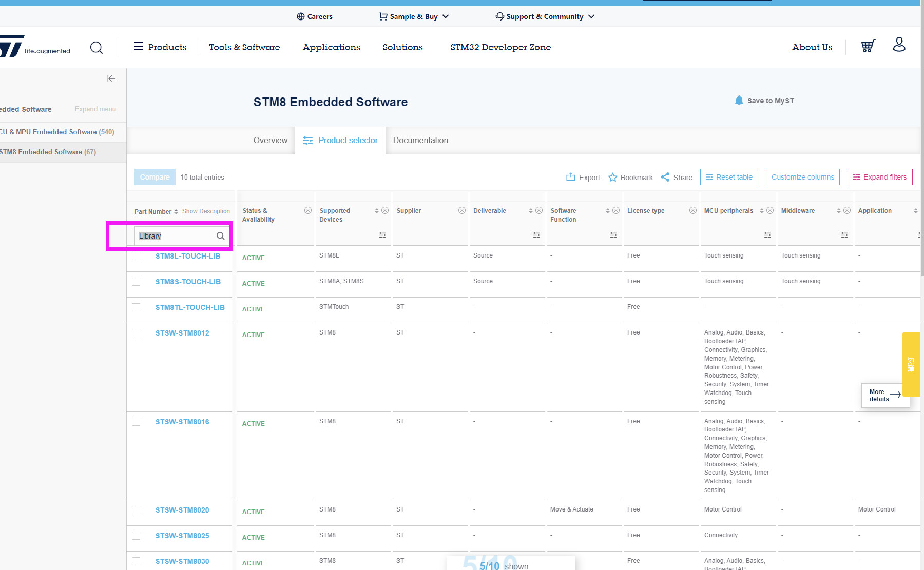Viewport: 924px width, 570px height.
Task: Click the ST logo
Action: 12,46
